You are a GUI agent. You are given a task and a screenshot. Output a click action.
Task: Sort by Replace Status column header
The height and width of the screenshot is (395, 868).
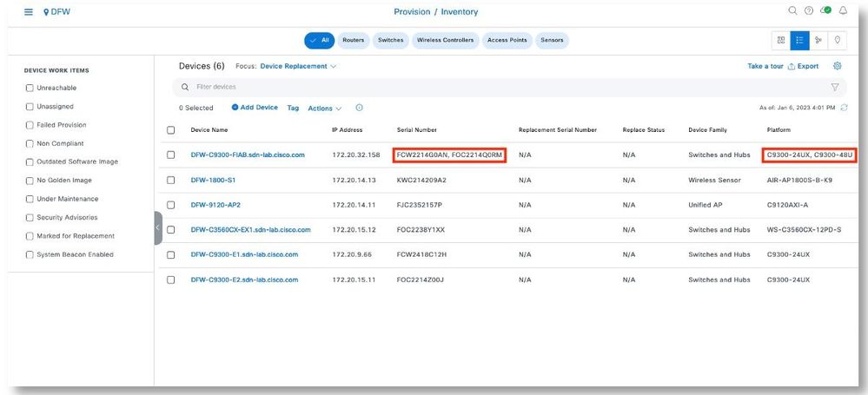(643, 130)
